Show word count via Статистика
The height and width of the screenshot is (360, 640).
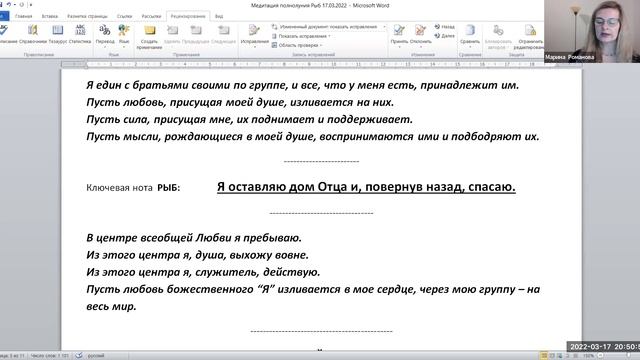[80, 34]
